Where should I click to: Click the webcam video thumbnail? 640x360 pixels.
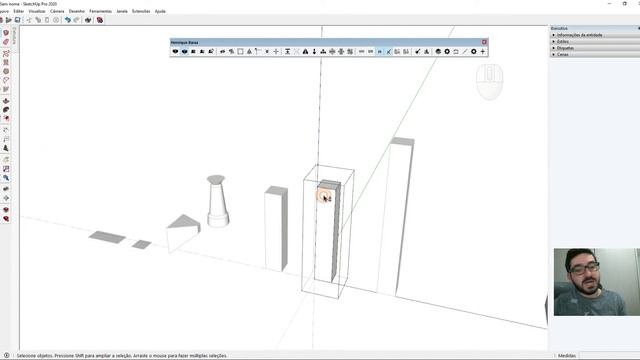[597, 282]
